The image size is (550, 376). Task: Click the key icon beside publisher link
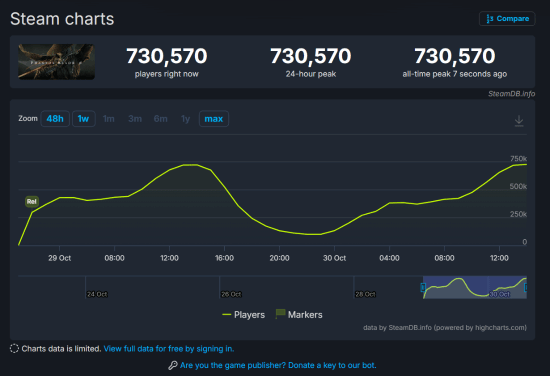(x=173, y=365)
